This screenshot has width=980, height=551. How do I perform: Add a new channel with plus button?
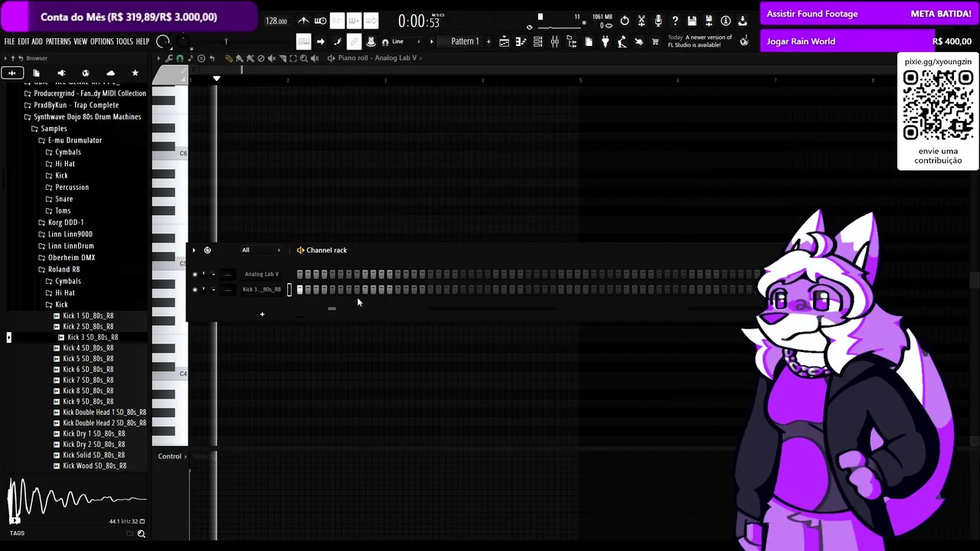pos(262,315)
